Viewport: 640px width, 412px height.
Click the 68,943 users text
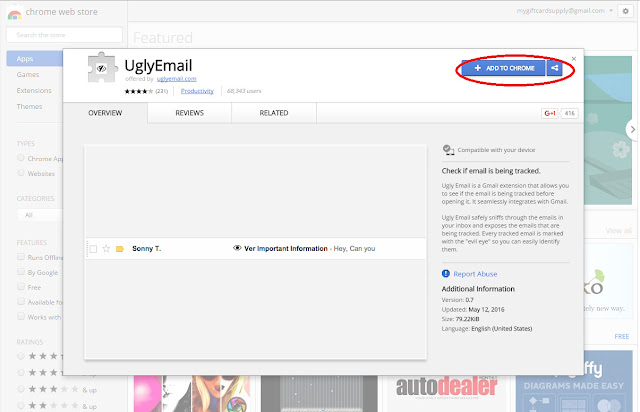pyautogui.click(x=244, y=91)
